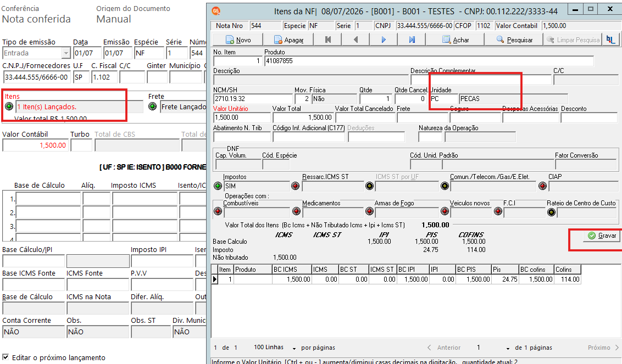Click the Rateio de Centro de Custo indicator

(551, 212)
